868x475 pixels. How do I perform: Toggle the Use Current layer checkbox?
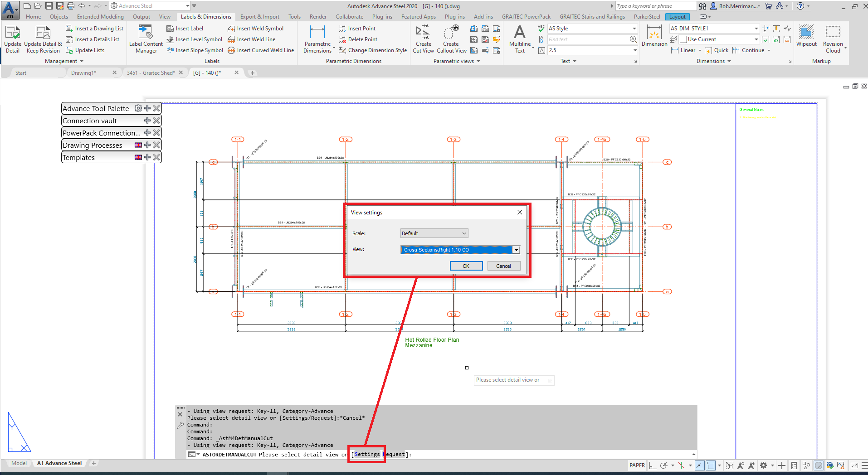[x=683, y=39]
